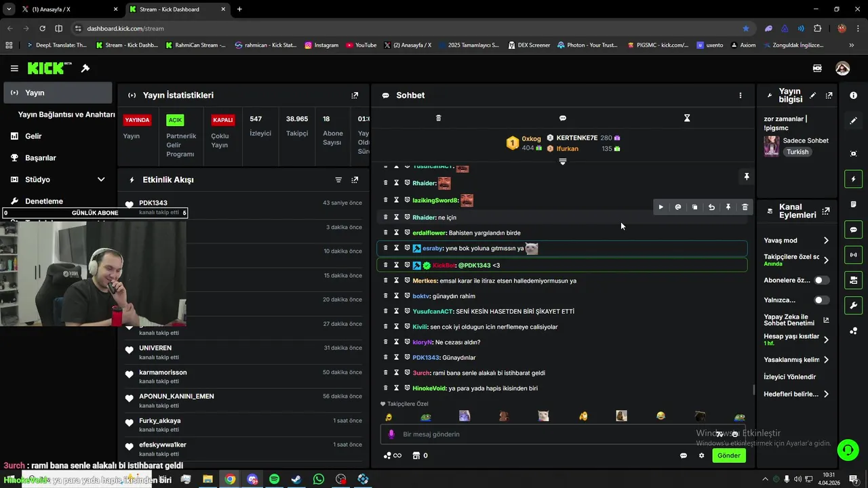
Task: Open the Sohbet three-dot options menu
Action: point(741,96)
